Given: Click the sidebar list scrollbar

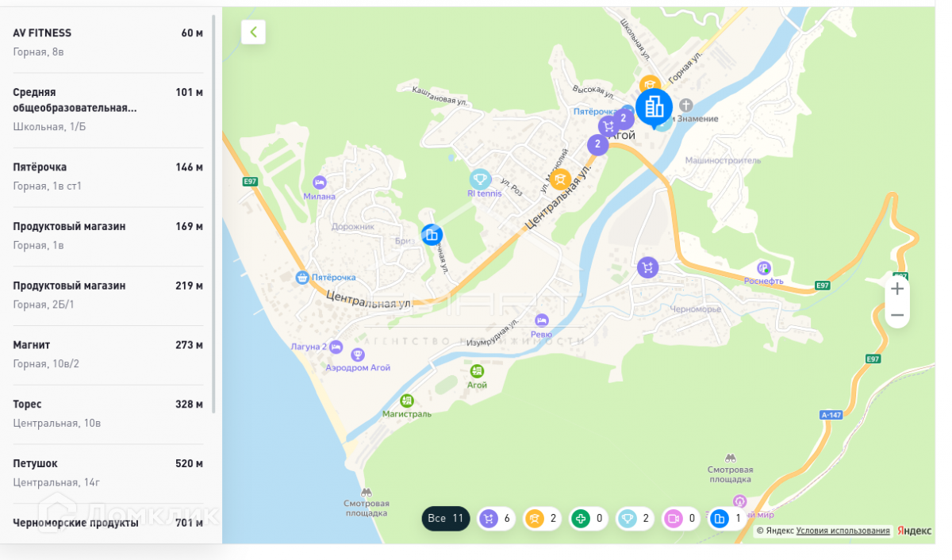Looking at the screenshot, I should pyautogui.click(x=214, y=214).
